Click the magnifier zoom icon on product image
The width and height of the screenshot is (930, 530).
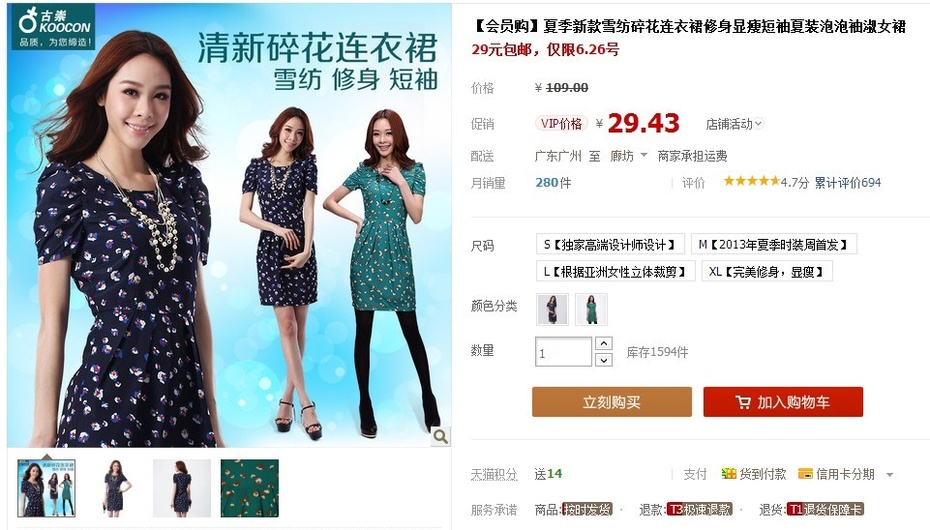440,436
